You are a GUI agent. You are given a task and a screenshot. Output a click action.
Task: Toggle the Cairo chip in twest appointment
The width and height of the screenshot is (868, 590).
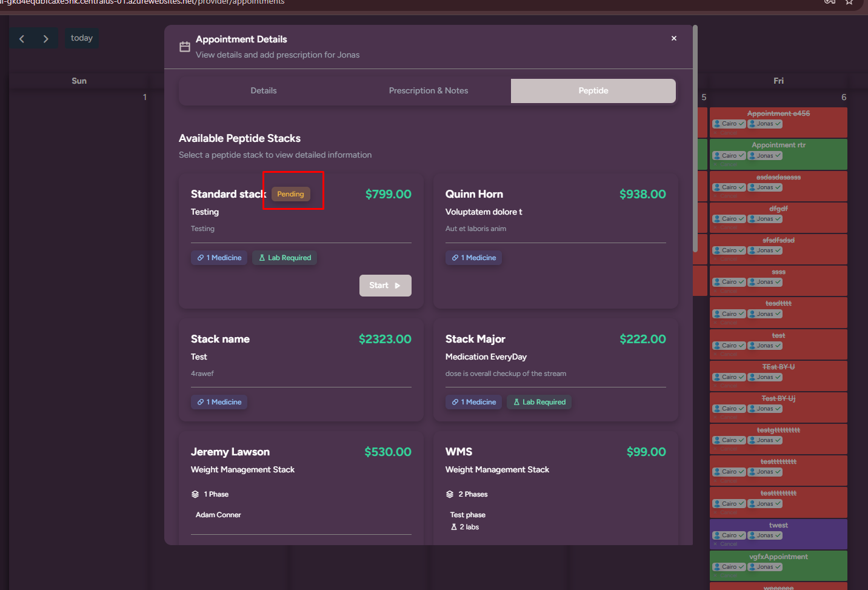pos(729,535)
